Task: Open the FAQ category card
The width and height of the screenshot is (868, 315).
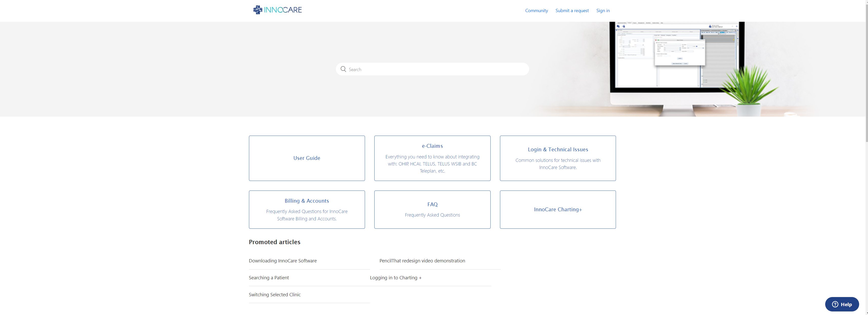Action: [x=432, y=210]
